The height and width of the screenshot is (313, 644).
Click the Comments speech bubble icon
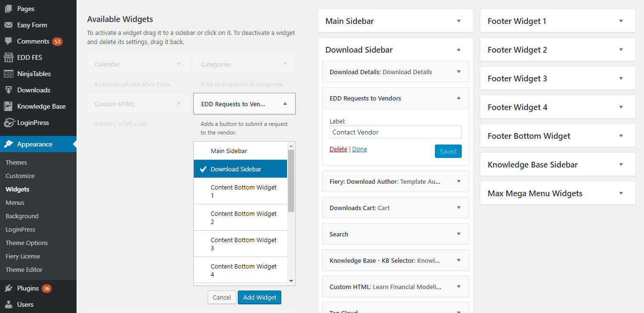(9, 41)
